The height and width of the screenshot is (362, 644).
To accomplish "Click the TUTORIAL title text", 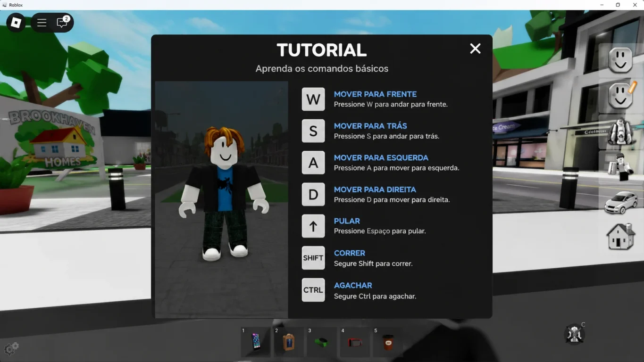I will coord(321,50).
